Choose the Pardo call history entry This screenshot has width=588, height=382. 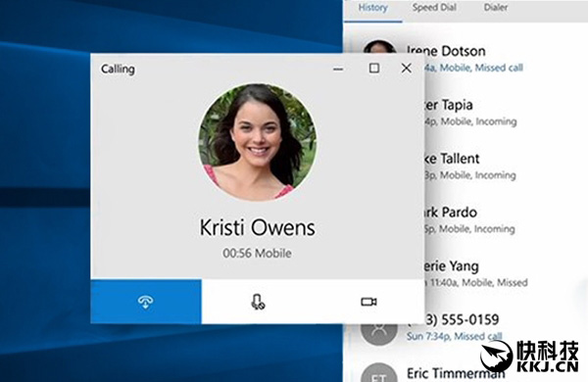coord(469,219)
